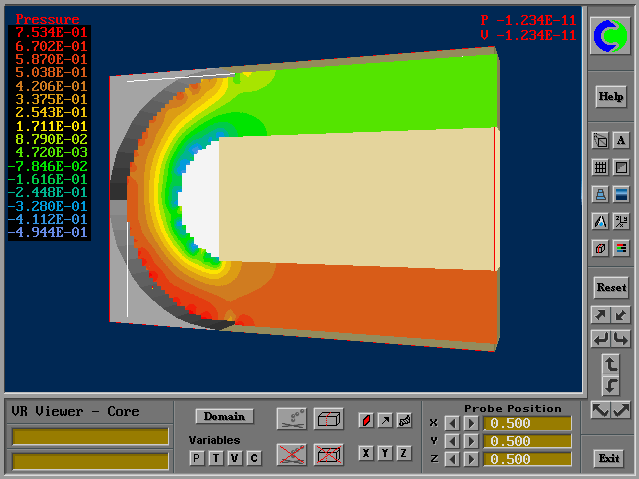Click the Help button

(610, 96)
